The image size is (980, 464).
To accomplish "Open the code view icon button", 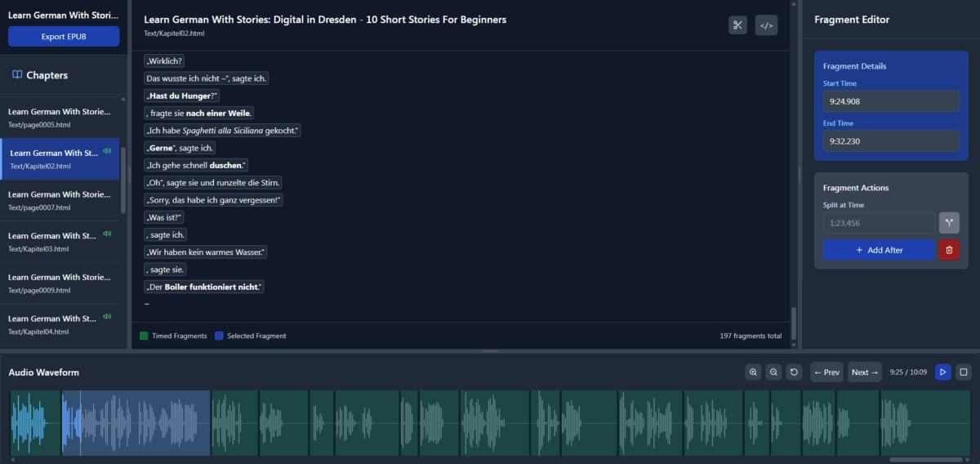I will 766,25.
